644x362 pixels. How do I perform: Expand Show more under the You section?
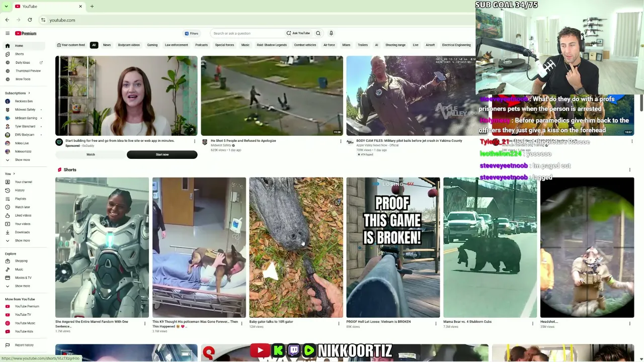(22, 241)
